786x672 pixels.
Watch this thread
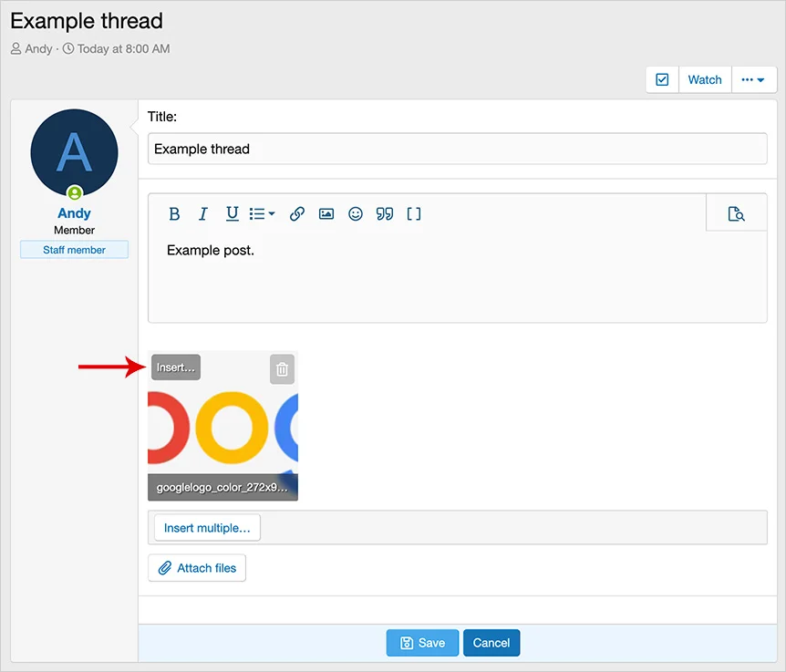(x=705, y=80)
